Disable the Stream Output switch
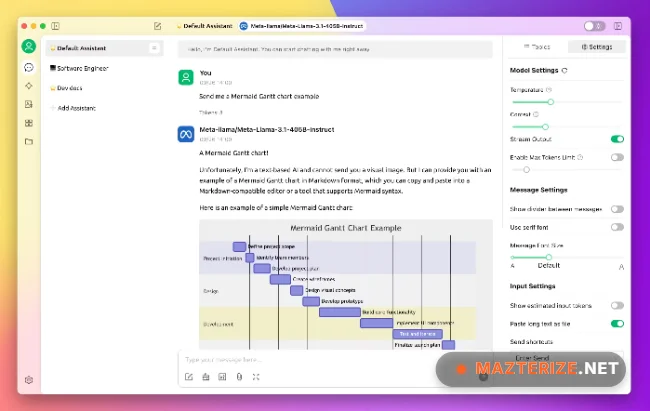The height and width of the screenshot is (411, 650). tap(617, 139)
